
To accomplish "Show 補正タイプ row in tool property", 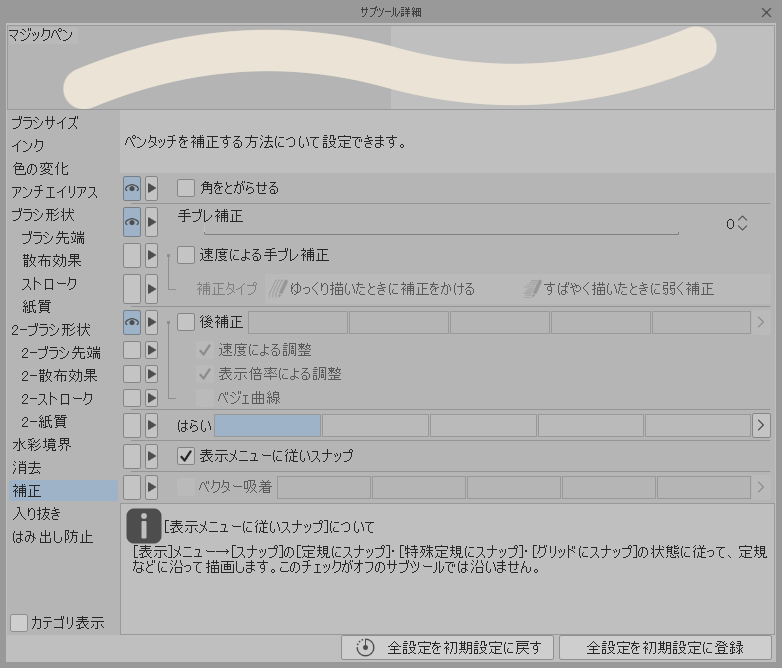I will (132, 289).
